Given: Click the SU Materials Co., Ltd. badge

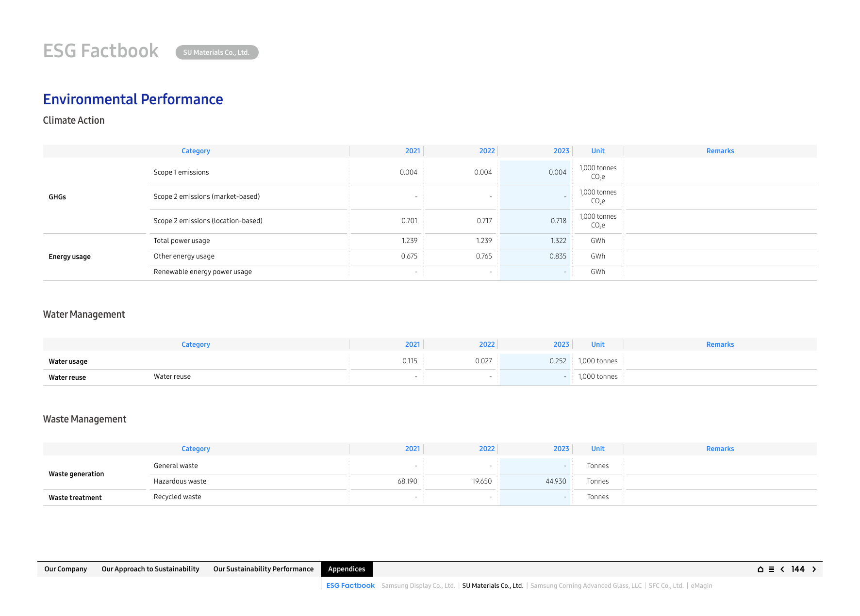Looking at the screenshot, I should tap(217, 52).
